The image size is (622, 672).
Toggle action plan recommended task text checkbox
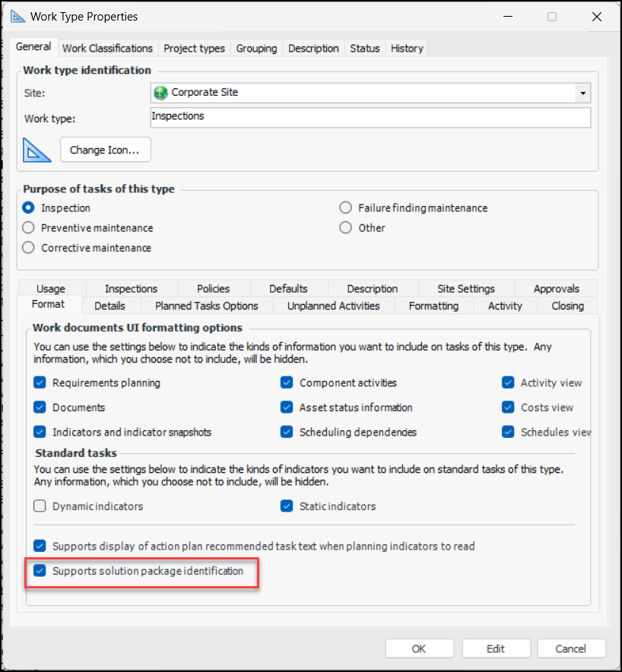[x=40, y=546]
